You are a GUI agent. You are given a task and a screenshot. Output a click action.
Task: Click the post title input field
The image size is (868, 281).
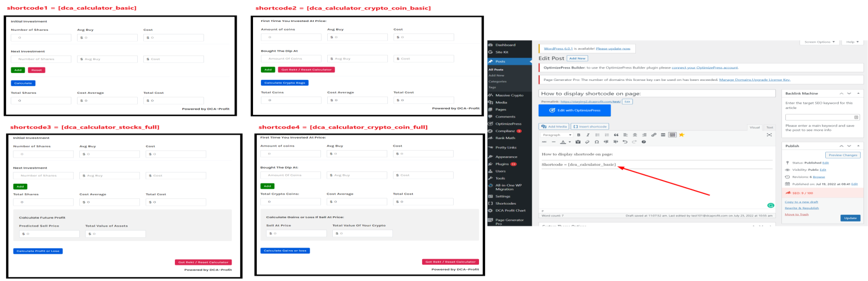[657, 93]
